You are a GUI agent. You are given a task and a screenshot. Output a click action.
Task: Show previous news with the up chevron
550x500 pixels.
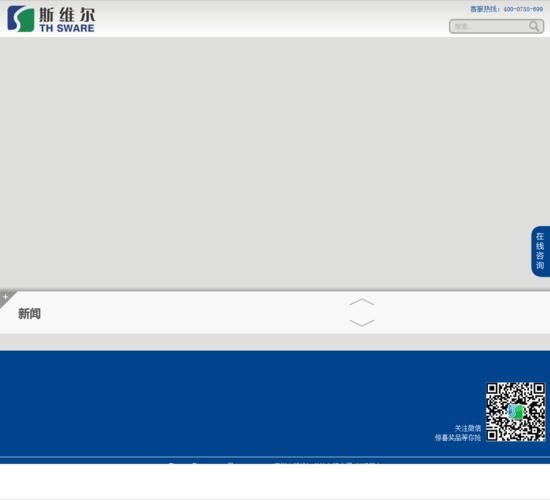(x=362, y=302)
